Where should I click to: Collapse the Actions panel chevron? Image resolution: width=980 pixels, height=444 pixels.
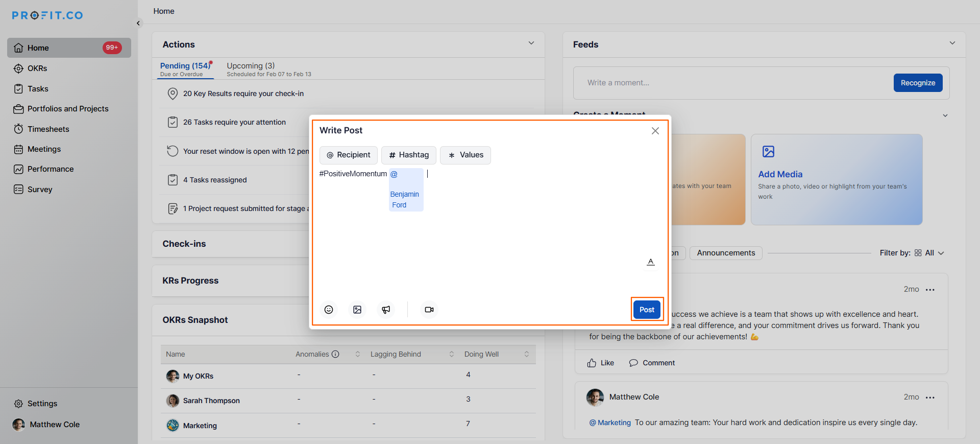(x=531, y=43)
